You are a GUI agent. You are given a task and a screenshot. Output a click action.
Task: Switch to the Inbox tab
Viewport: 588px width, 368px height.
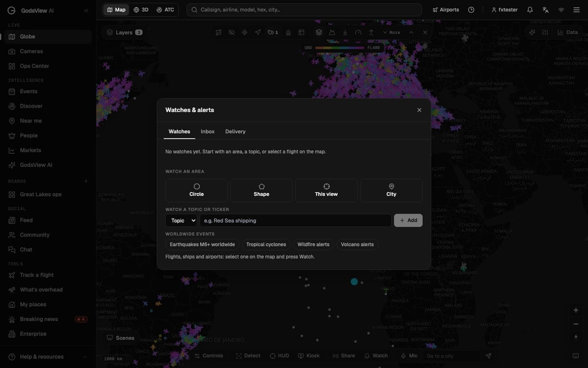point(208,131)
